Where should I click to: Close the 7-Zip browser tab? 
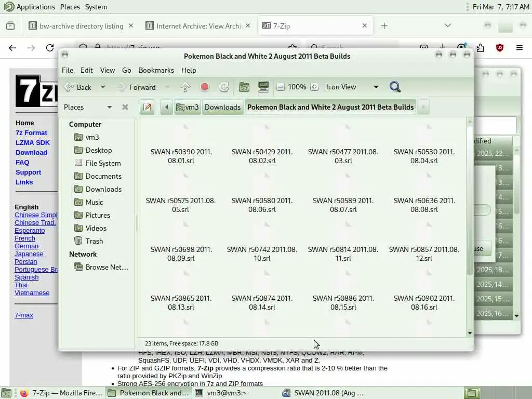pyautogui.click(x=365, y=26)
